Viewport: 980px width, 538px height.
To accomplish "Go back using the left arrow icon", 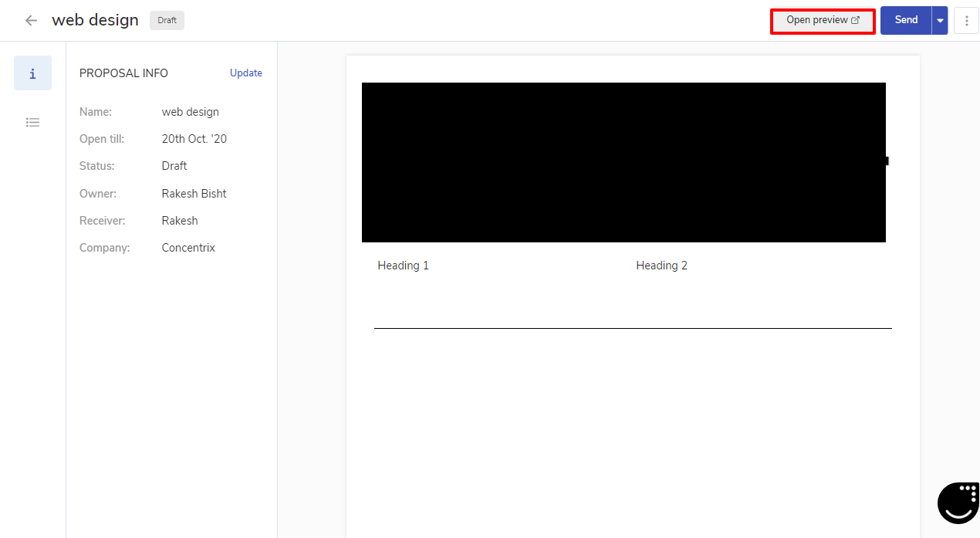I will 31,21.
